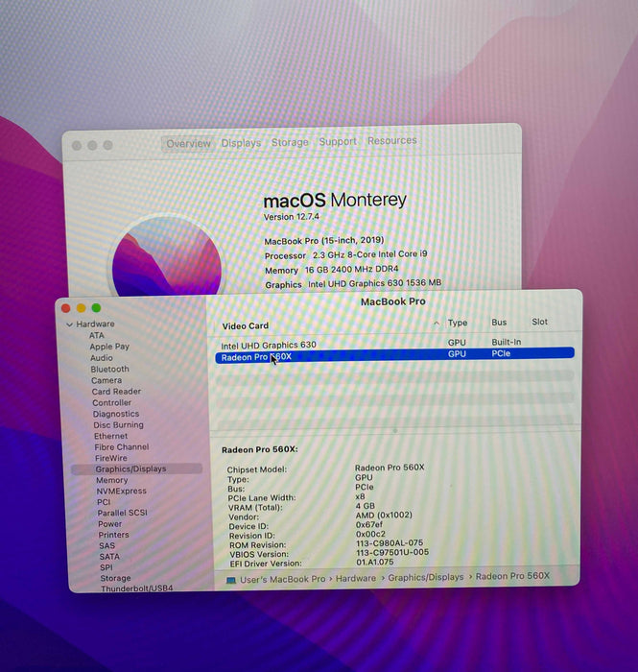
Task: Select Storage in the System Information sidebar
Action: click(x=116, y=578)
